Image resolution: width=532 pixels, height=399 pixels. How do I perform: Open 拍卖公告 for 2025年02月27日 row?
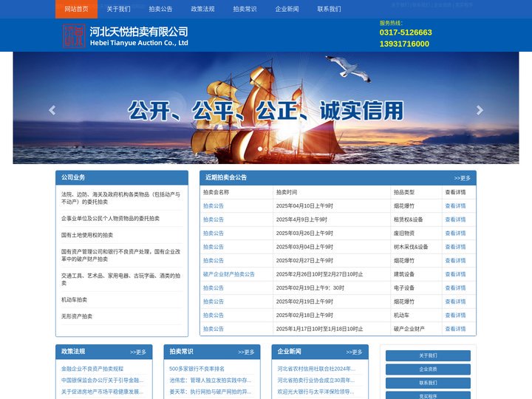(214, 261)
